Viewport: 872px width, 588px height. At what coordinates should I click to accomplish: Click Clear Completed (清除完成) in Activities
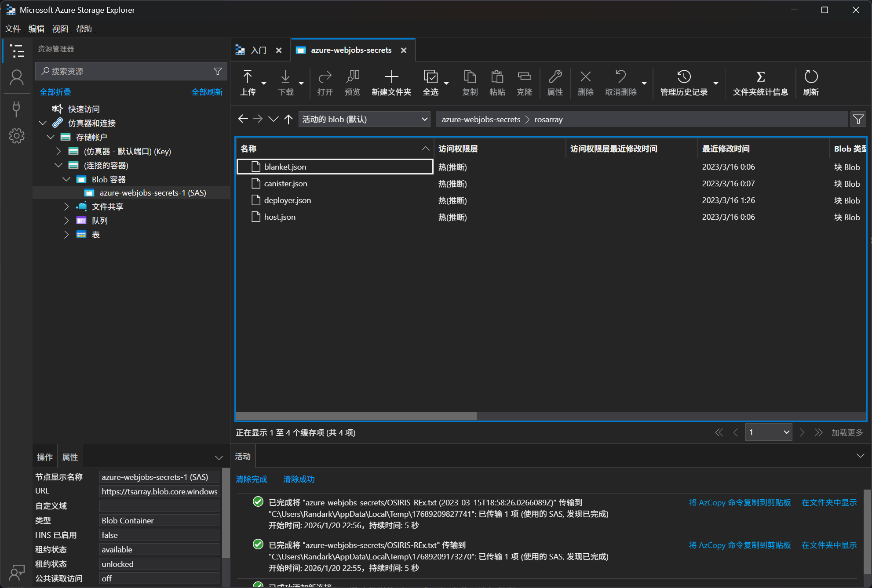pyautogui.click(x=251, y=479)
